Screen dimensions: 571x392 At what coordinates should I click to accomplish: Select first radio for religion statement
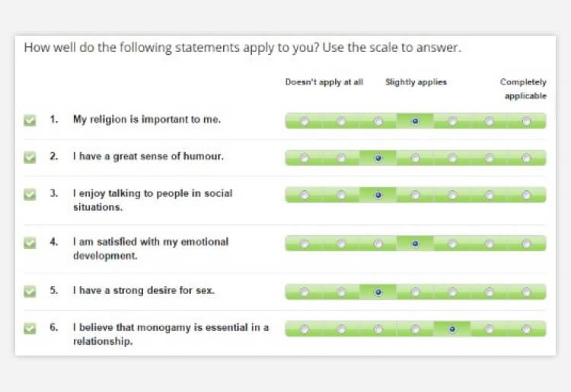click(305, 121)
